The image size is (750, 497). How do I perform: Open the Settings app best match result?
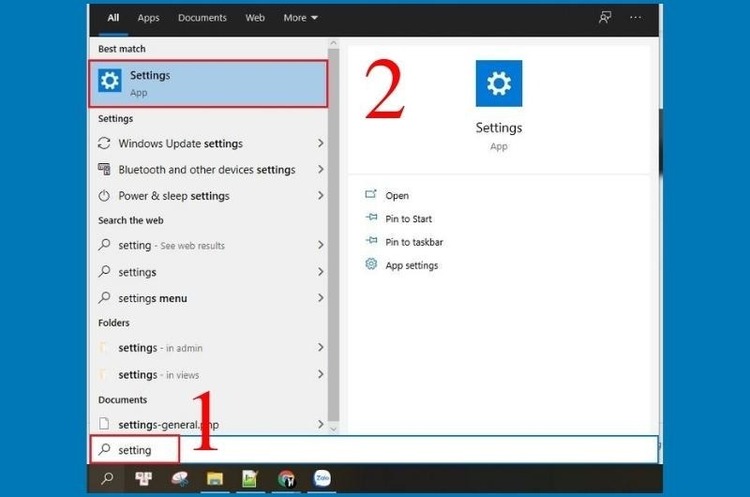pyautogui.click(x=210, y=84)
